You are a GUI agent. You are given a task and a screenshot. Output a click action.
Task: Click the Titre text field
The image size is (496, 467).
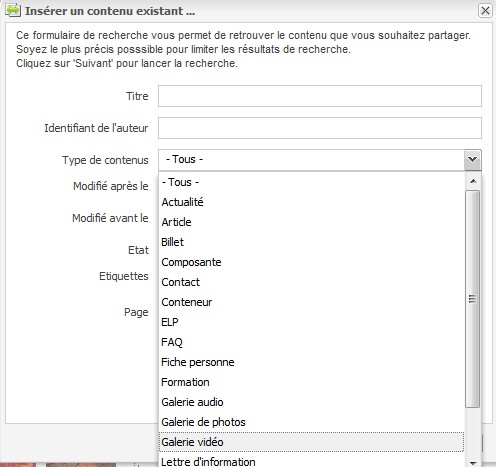320,96
